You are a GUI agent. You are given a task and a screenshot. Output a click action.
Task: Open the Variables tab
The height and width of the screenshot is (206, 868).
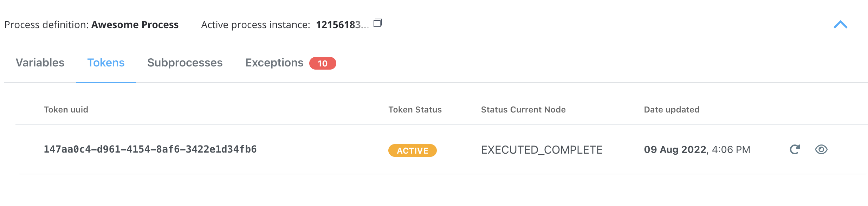40,63
